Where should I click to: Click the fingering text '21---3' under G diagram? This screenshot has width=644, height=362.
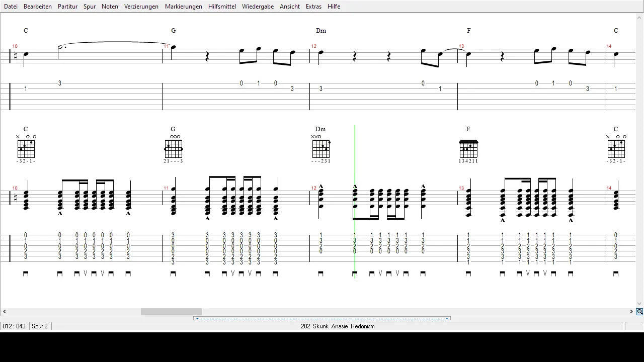tap(173, 161)
